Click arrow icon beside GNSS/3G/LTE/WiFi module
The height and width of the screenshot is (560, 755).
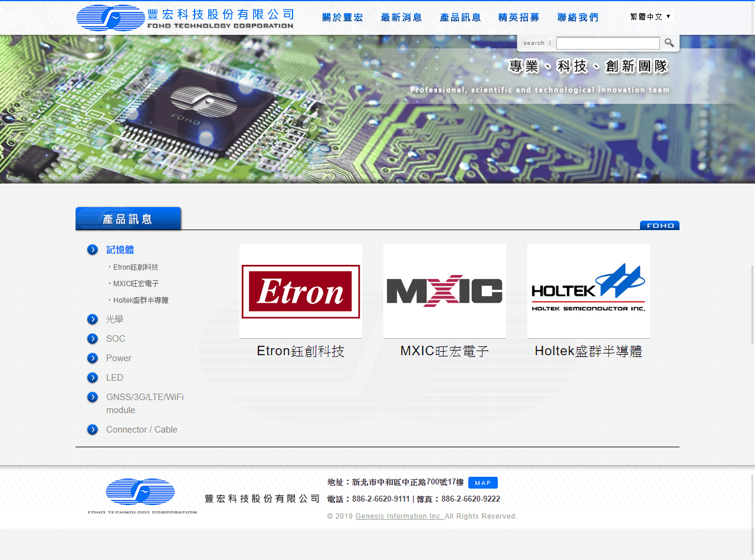point(93,397)
